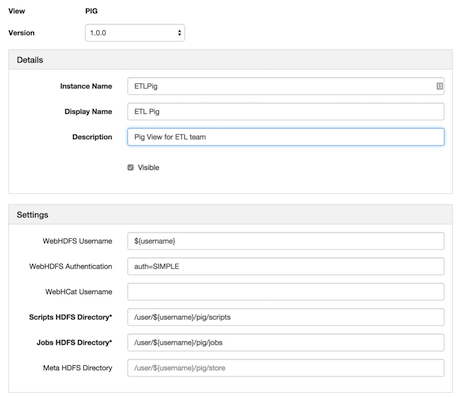Click the empty WebHCat Username field
This screenshot has height=397, width=459.
(x=286, y=292)
